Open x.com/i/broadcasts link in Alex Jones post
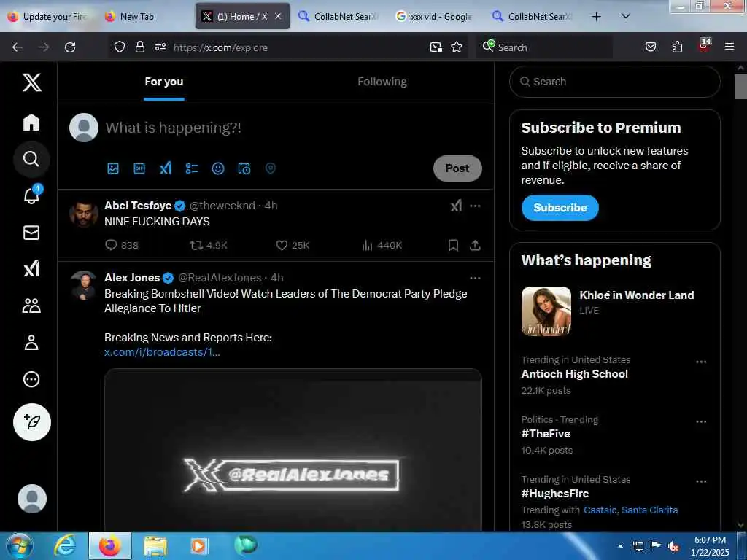The height and width of the screenshot is (560, 747). click(162, 352)
